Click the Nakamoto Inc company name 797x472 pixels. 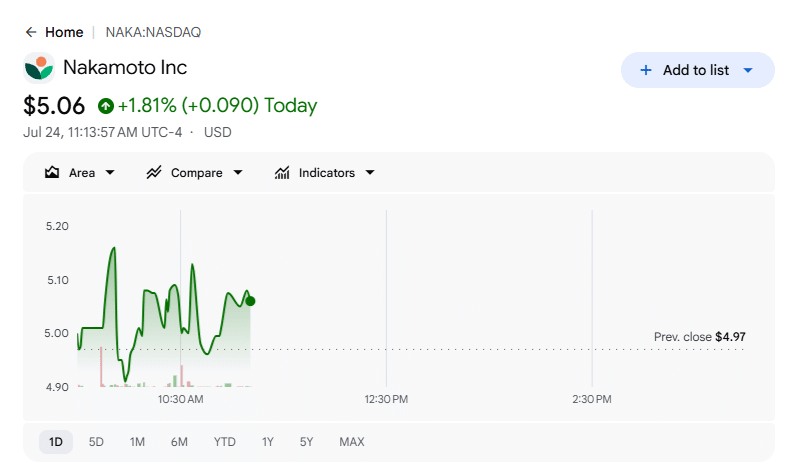click(x=125, y=68)
